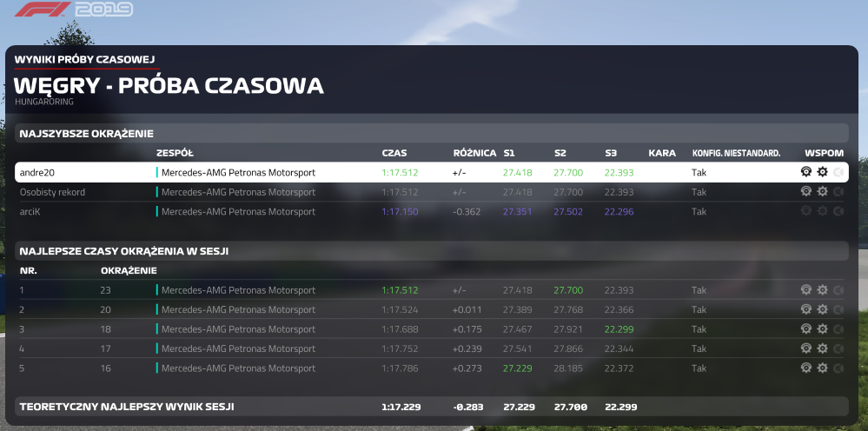Click brake assist icon for lap 17 row
Viewport: 868px width, 431px height.
click(838, 348)
